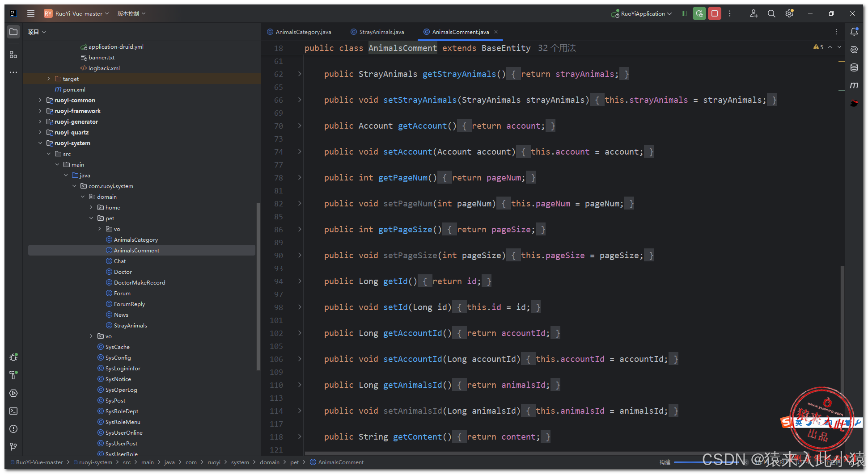
Task: Click the project tree vertical scrollbar
Action: (258, 286)
